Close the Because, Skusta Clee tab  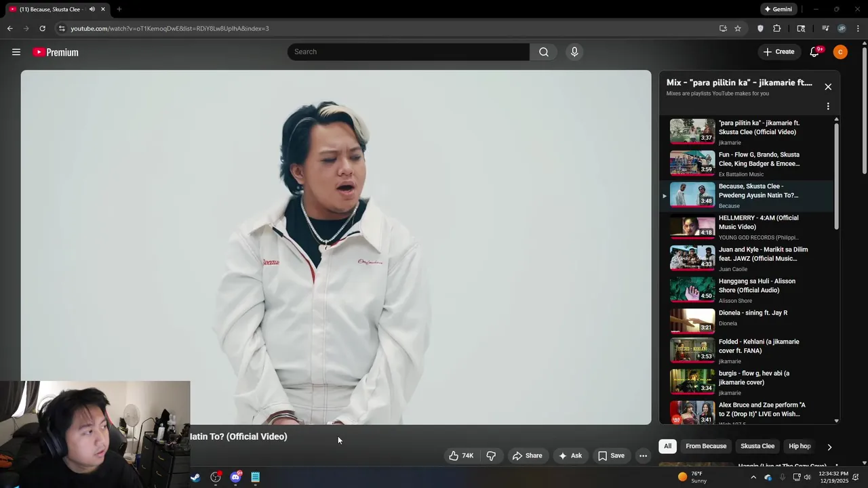(103, 9)
